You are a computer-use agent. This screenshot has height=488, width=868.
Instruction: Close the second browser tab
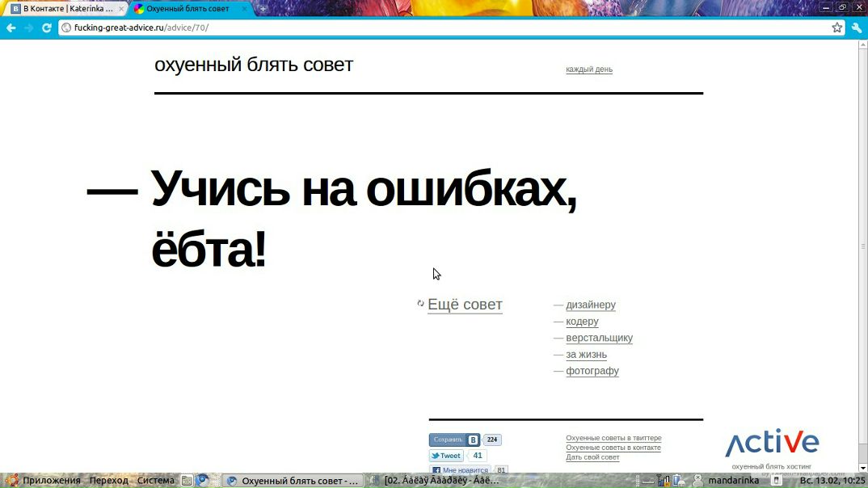tap(245, 9)
